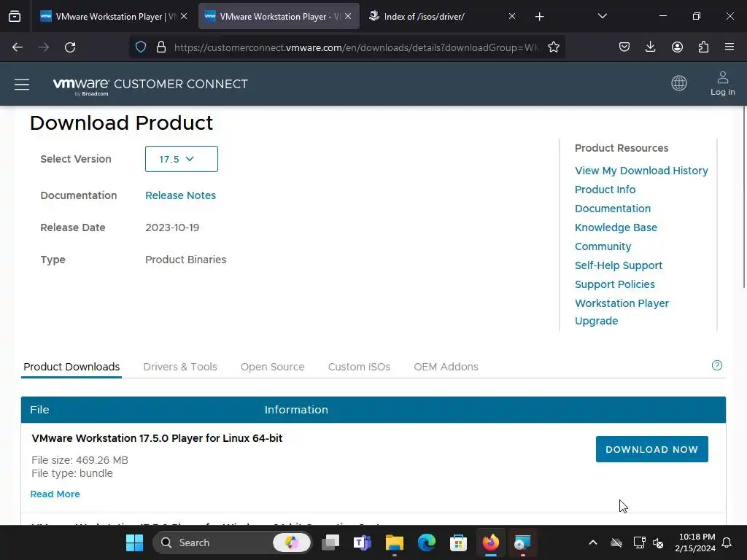The image size is (747, 560).
Task: Switch to the Custom ISOs tab
Action: coord(359,367)
